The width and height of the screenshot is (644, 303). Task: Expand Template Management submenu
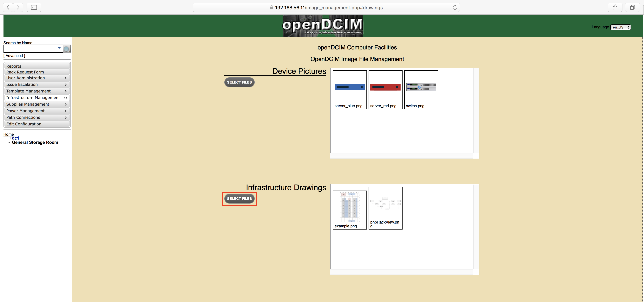coord(37,91)
